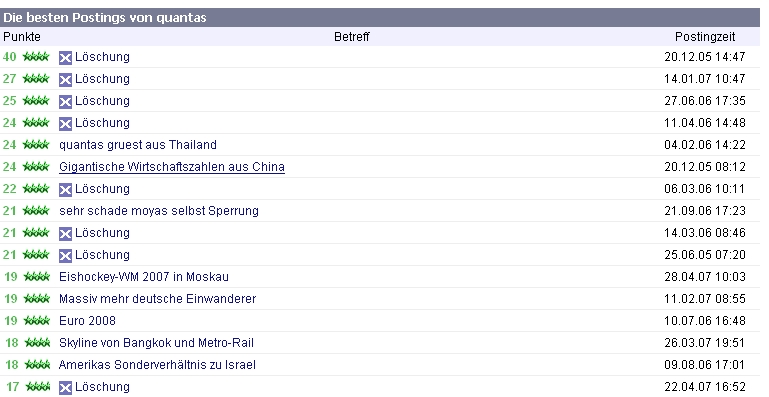The image size is (769, 397).
Task: Open 'Gigantische Wirtschaftszahlen aus China' link
Action: click(x=172, y=167)
